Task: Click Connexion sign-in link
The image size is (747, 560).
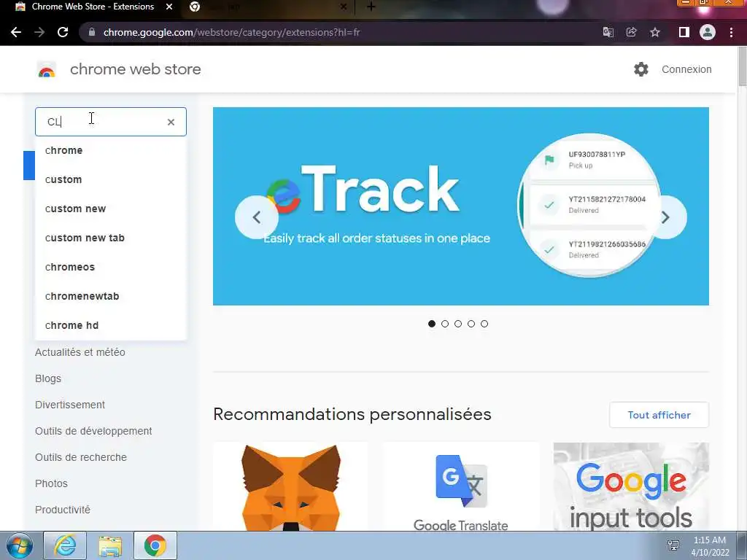Action: tap(686, 69)
